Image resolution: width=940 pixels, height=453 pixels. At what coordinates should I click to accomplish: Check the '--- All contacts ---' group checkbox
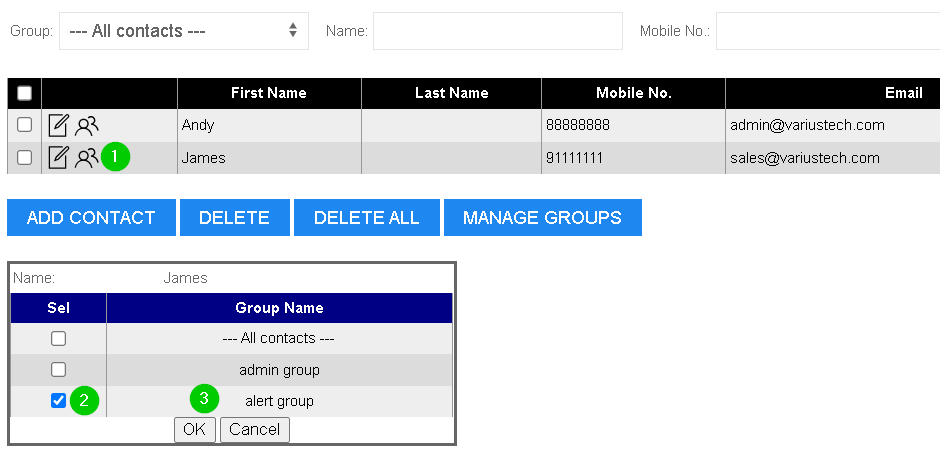[58, 339]
